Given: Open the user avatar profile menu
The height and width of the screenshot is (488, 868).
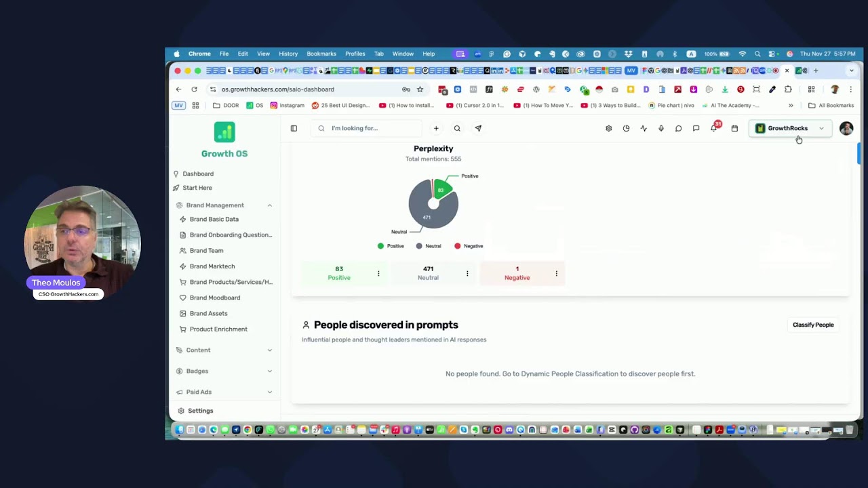Looking at the screenshot, I should pyautogui.click(x=846, y=128).
